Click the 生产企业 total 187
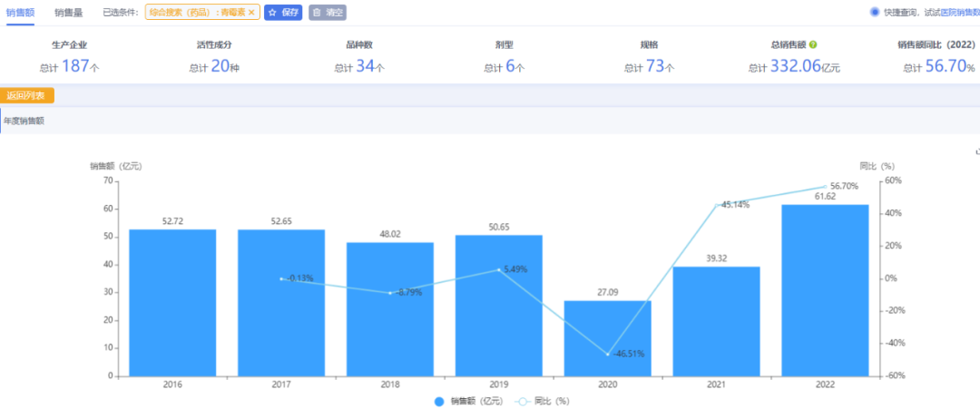 75,66
